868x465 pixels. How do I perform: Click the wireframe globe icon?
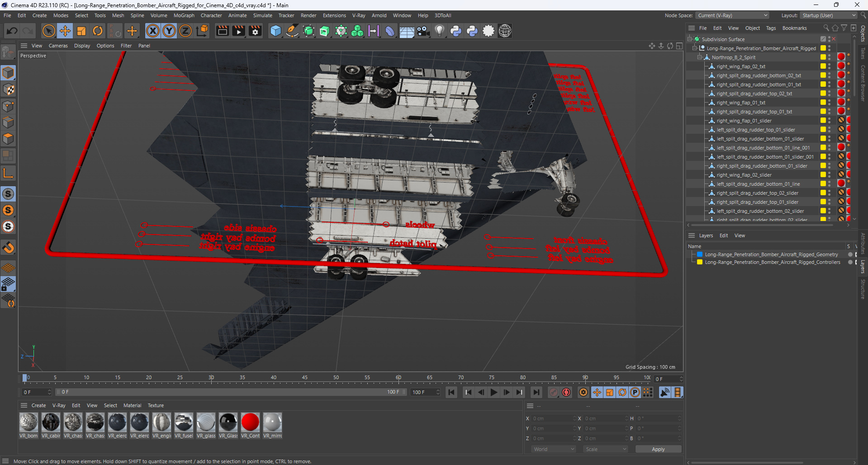(x=505, y=31)
